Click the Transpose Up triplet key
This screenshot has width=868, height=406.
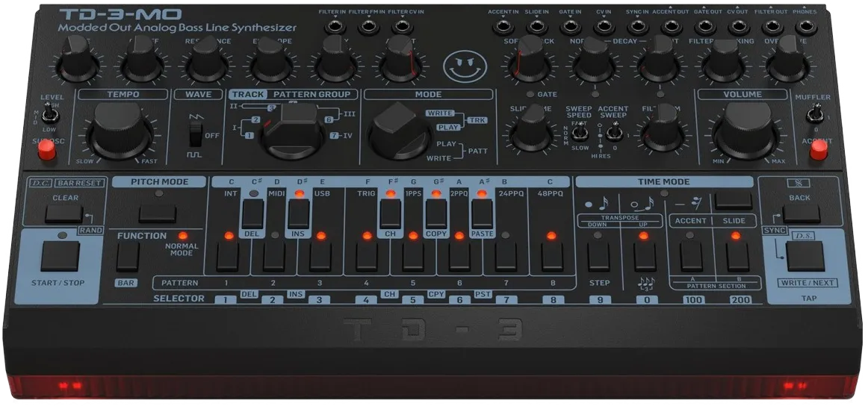tap(645, 257)
